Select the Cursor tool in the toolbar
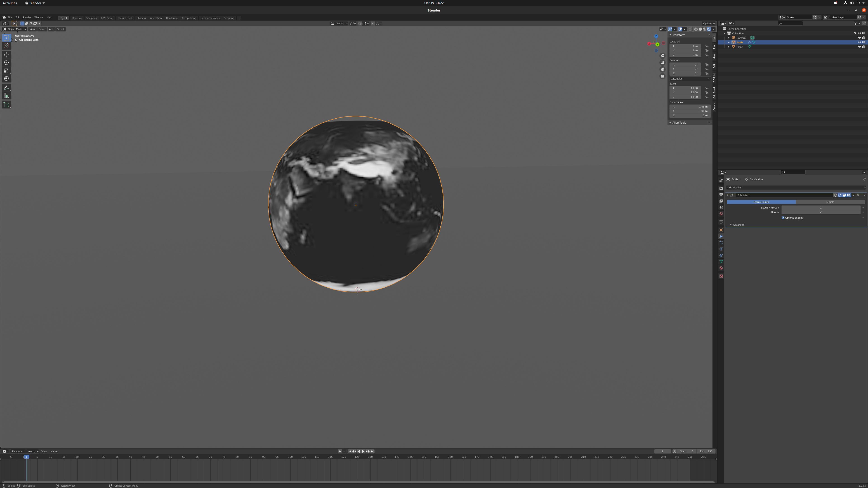The height and width of the screenshot is (488, 868). tap(6, 46)
